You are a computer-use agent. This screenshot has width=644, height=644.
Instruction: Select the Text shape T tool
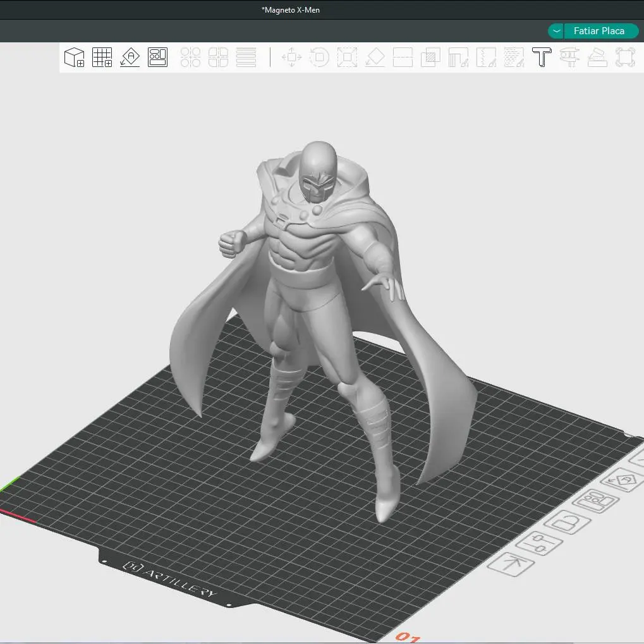(x=542, y=57)
